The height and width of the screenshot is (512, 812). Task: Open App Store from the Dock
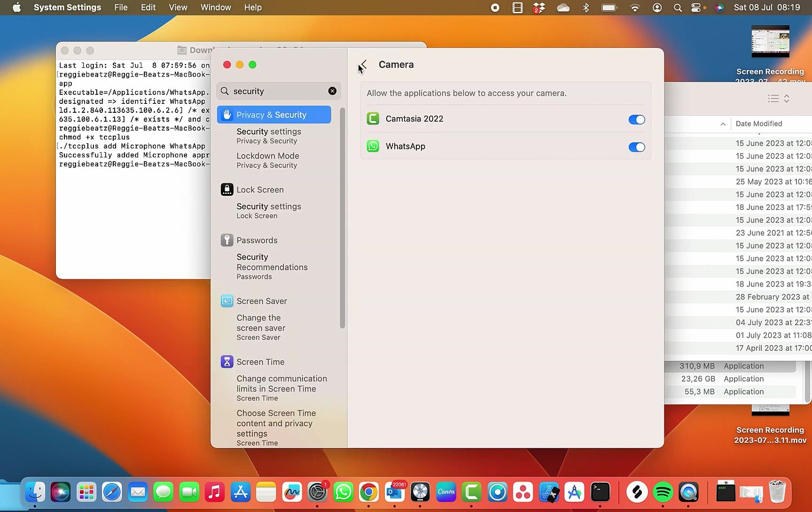tap(241, 492)
